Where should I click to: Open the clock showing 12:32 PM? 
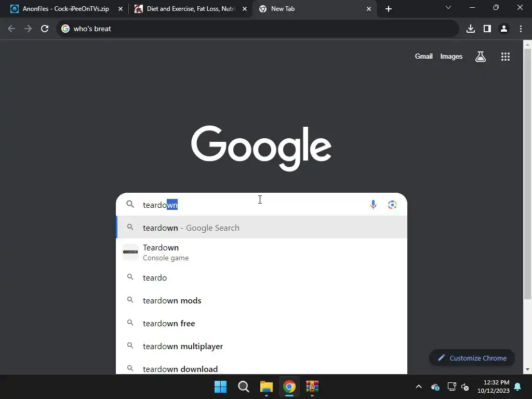(494, 387)
